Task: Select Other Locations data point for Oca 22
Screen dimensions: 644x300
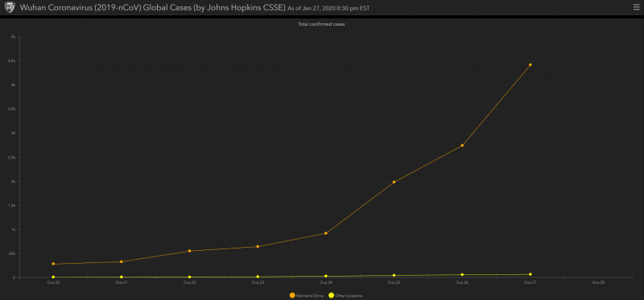Action: click(x=189, y=277)
